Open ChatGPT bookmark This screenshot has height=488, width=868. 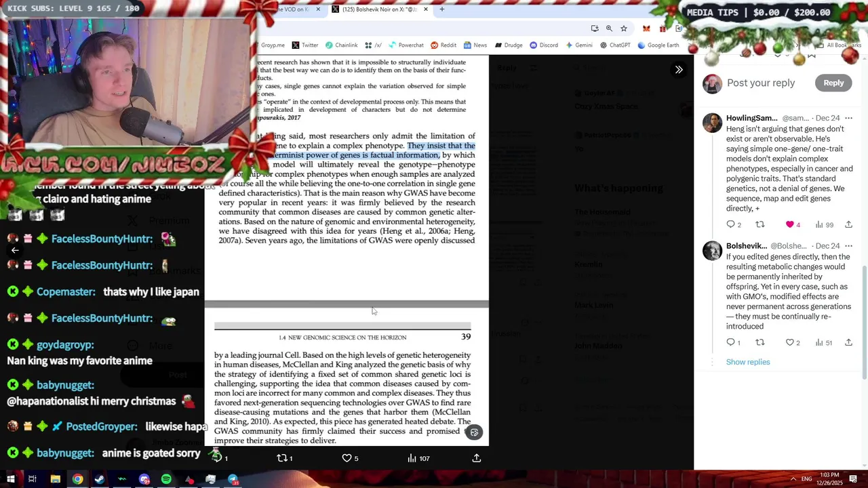click(615, 45)
